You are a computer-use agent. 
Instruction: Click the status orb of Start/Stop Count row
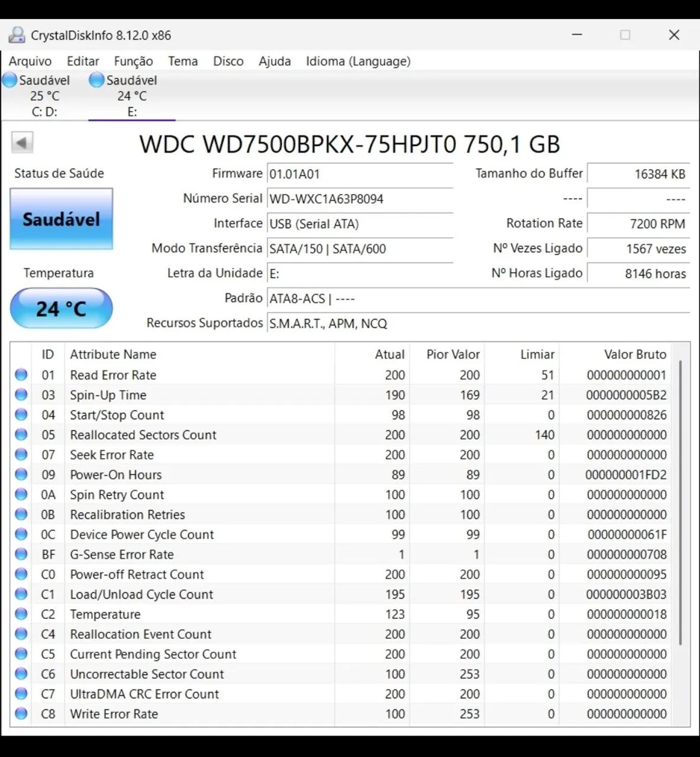pos(21,415)
